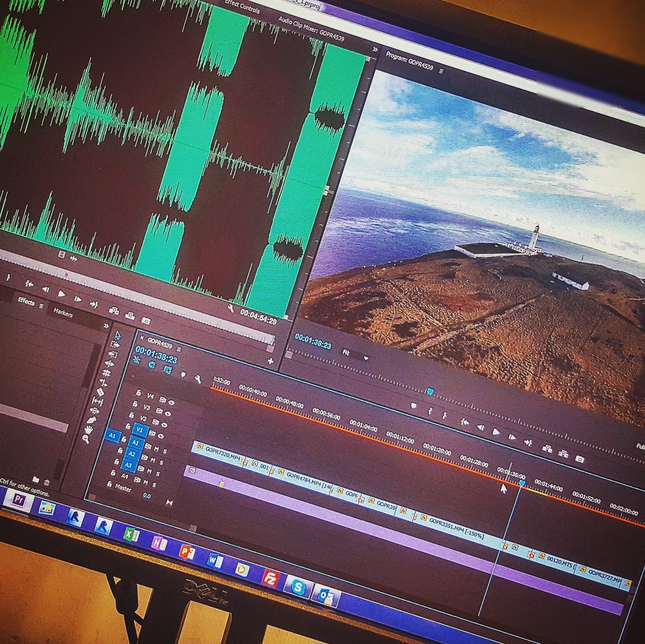Open FileZilla from taskbar
Screen dimensions: 645x644
[x=270, y=578]
